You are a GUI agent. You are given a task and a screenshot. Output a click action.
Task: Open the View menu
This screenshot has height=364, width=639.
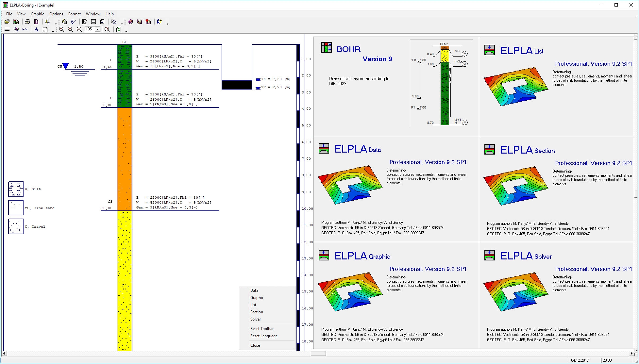point(21,14)
